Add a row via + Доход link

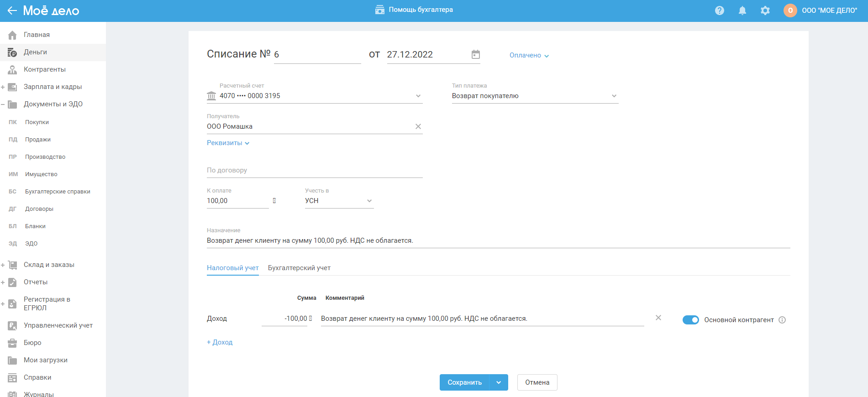220,342
